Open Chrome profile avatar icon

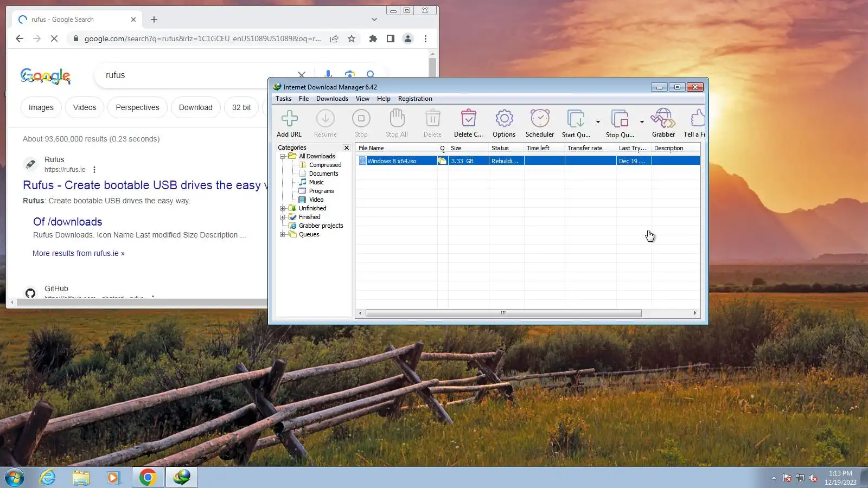[408, 38]
